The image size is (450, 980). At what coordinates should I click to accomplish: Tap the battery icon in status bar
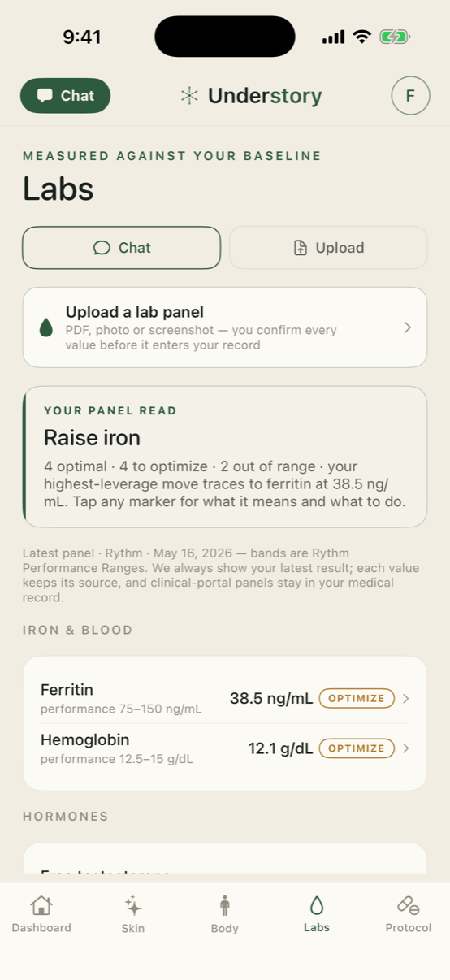(396, 37)
